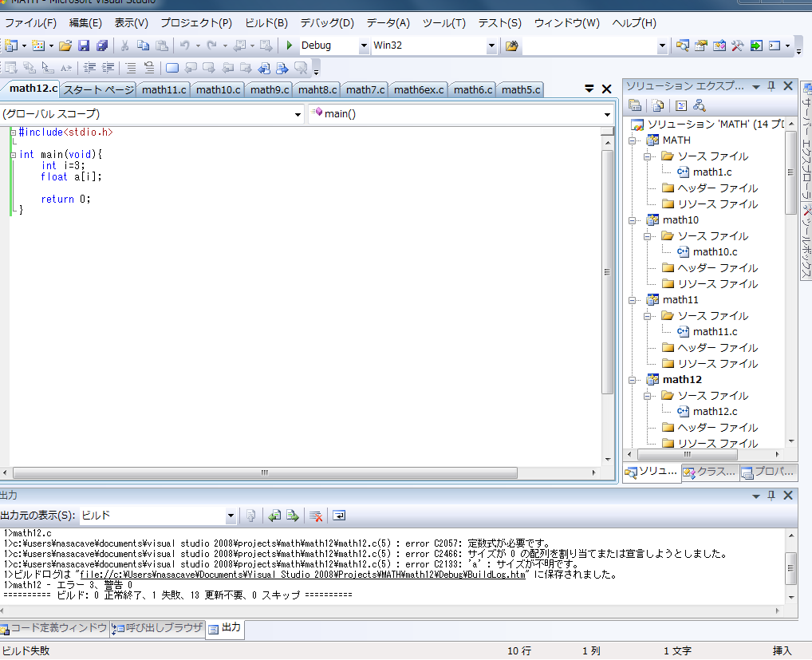Screen dimensions: 812x660
Task: Open the global scope dropdown
Action: click(x=298, y=114)
